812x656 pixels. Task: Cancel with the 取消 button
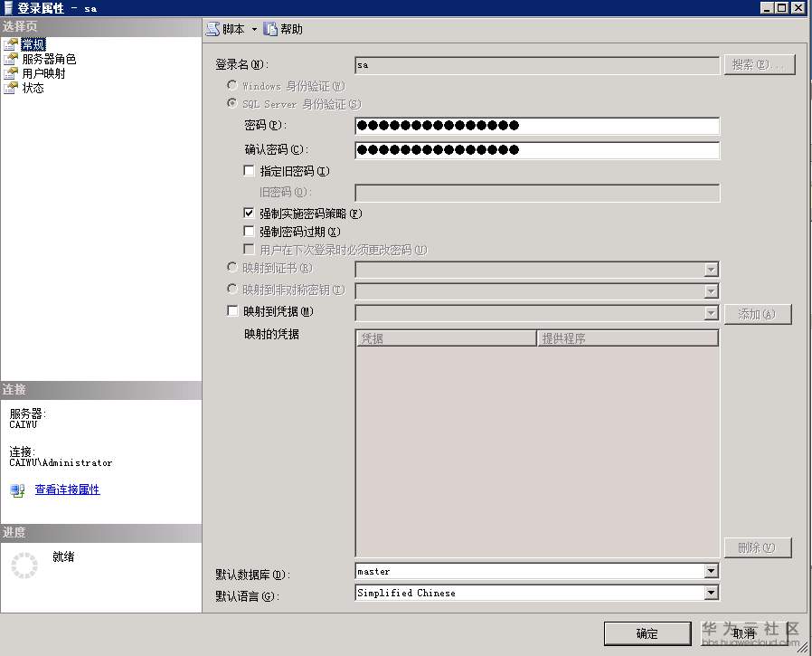click(743, 633)
